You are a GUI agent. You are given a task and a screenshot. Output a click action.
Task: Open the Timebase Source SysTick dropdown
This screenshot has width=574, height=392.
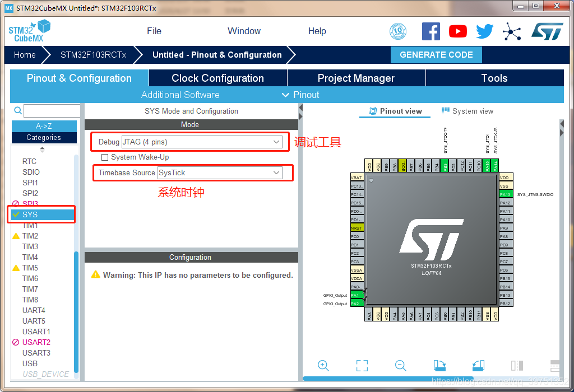pyautogui.click(x=220, y=172)
